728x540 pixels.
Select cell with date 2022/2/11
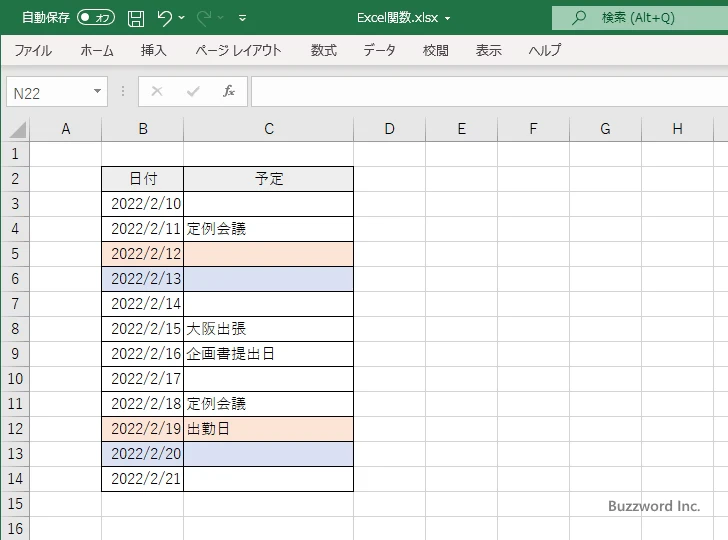[143, 229]
